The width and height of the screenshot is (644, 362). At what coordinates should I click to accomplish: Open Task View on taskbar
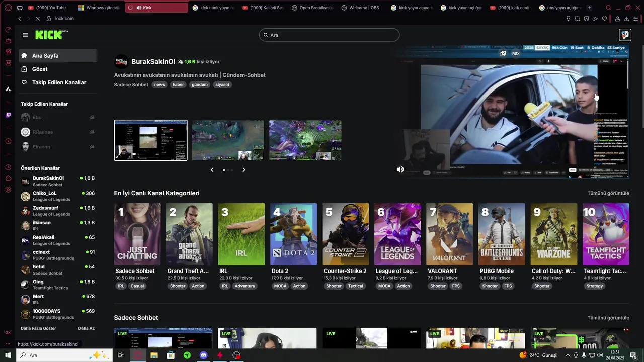(x=121, y=355)
